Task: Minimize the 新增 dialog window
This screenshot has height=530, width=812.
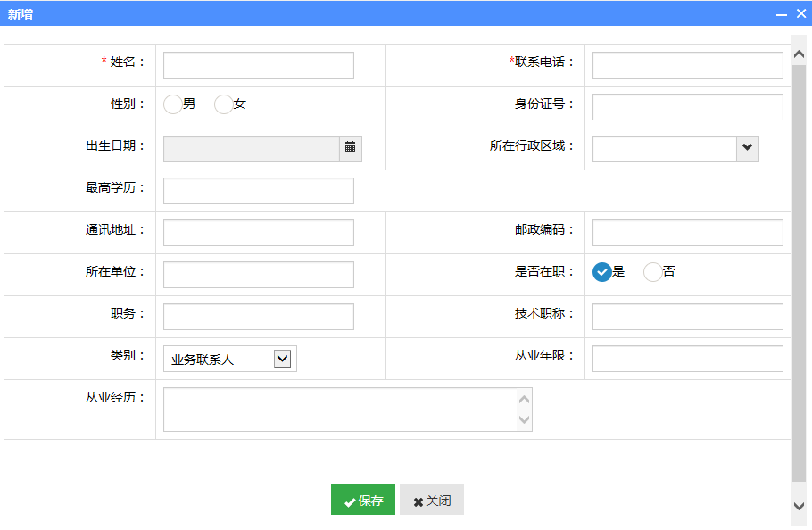Action: (x=782, y=14)
